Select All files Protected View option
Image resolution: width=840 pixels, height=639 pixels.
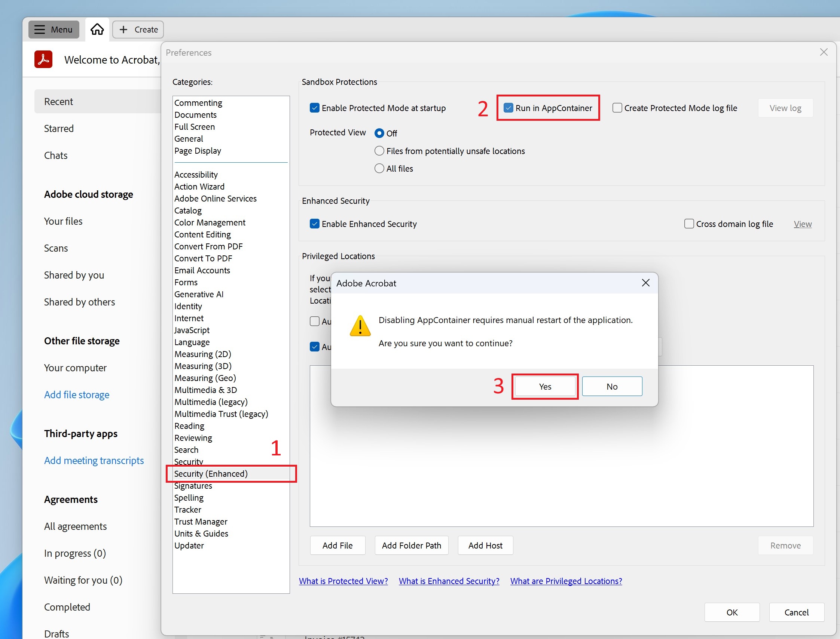[379, 169]
